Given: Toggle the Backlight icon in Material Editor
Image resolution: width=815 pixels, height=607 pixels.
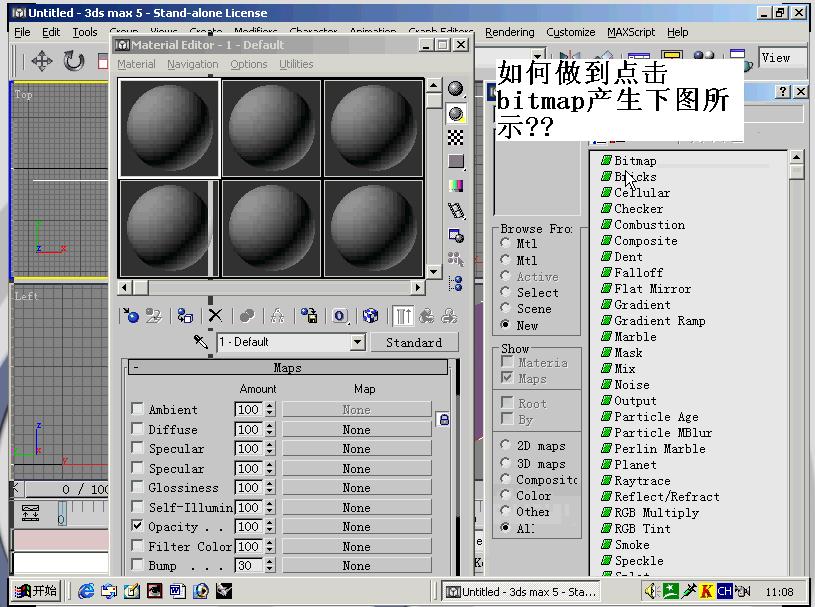Looking at the screenshot, I should [x=456, y=114].
